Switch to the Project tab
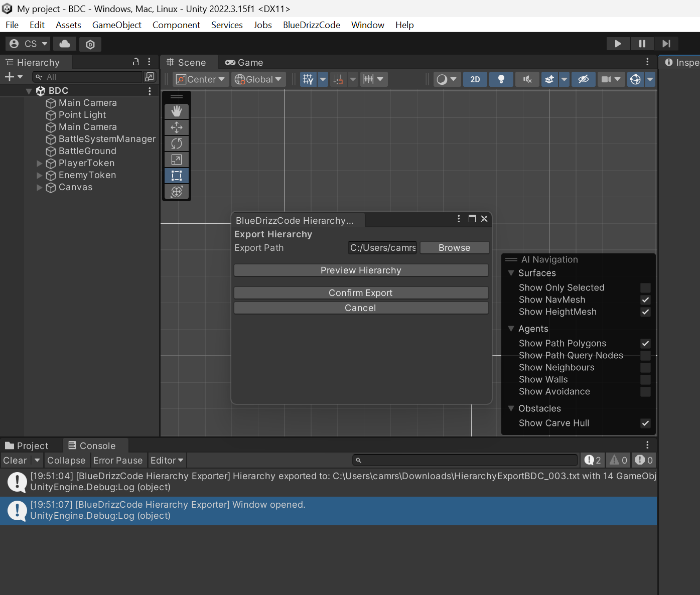The image size is (700, 595). (x=27, y=445)
